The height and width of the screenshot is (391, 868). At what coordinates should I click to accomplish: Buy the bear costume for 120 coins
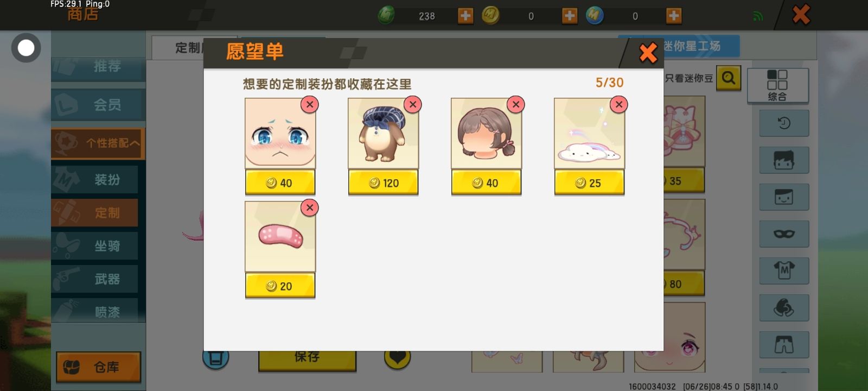(x=383, y=183)
